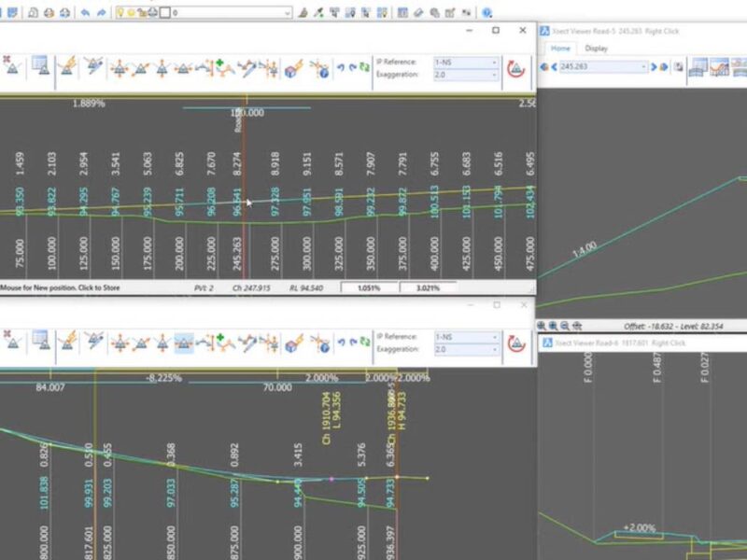Toggle the lightbulb layer-on icon in AutoCAD layer bar
Screen dimensions: 747x560
click(121, 13)
